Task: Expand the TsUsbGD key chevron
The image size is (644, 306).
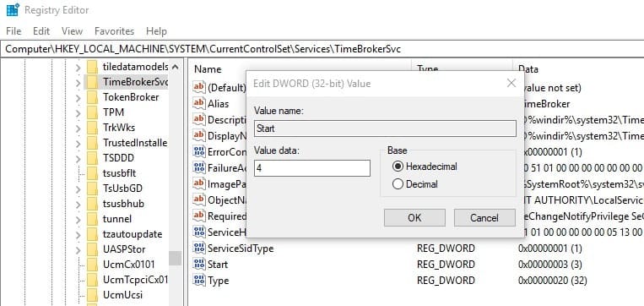Action: [78, 189]
